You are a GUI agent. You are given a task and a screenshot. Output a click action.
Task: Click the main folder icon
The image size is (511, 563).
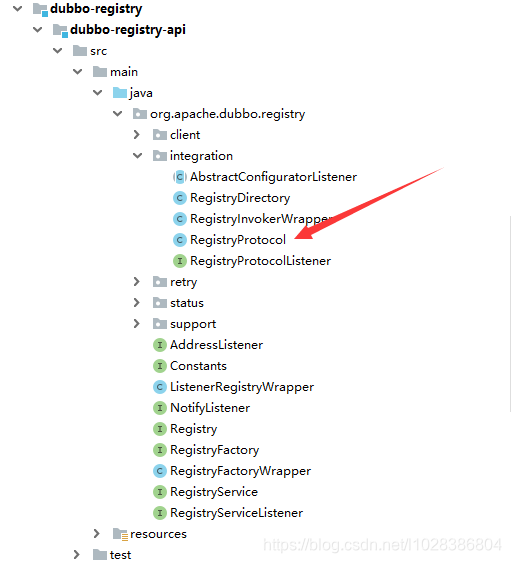point(100,72)
